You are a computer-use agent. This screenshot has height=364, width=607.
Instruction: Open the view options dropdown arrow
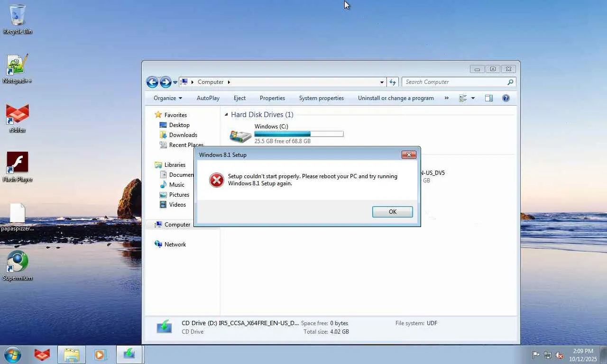tap(473, 98)
